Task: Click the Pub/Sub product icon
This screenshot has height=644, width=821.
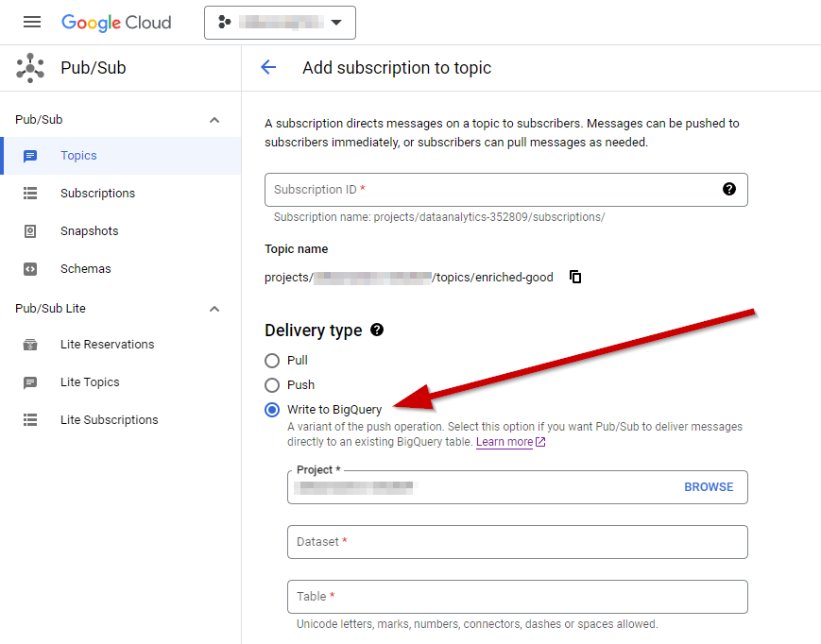Action: coord(30,68)
